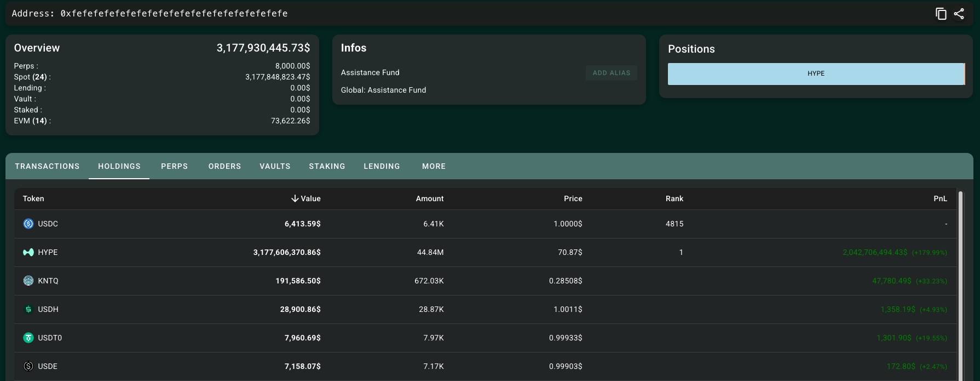Click the USDE token icon

click(28, 366)
